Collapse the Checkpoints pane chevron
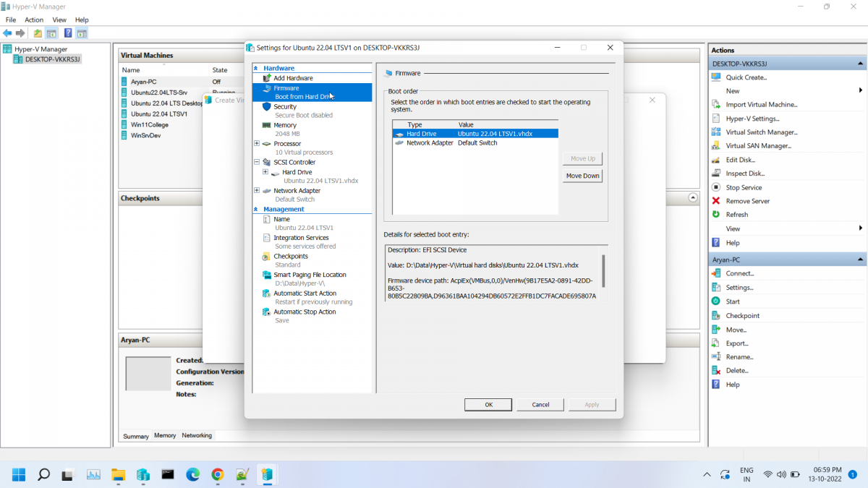868x488 pixels. pos(693,197)
